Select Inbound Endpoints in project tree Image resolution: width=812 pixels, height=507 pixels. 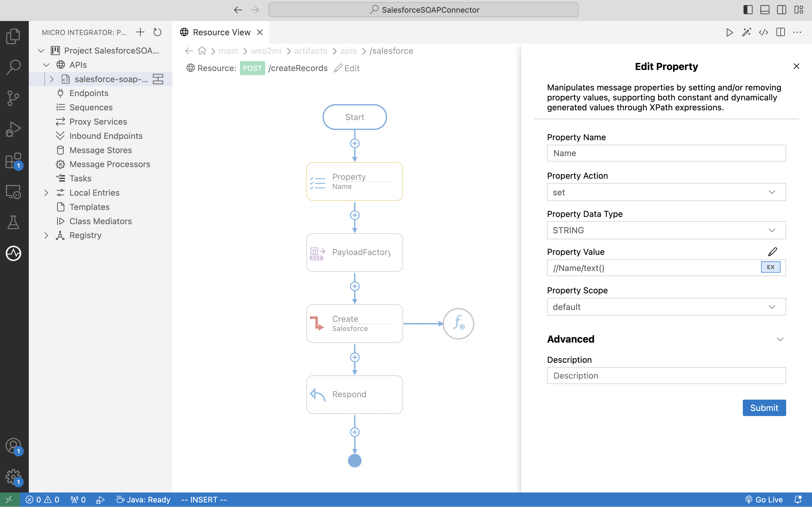click(x=106, y=136)
